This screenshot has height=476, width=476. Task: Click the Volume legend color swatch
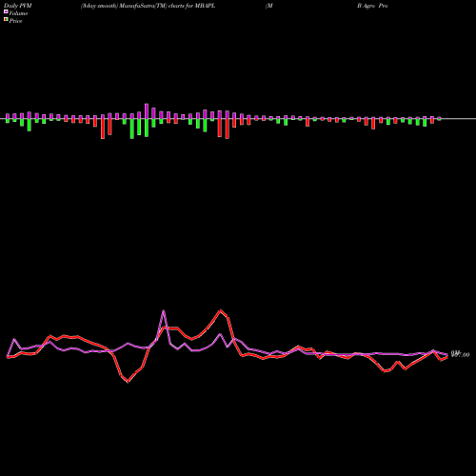(x=6, y=12)
